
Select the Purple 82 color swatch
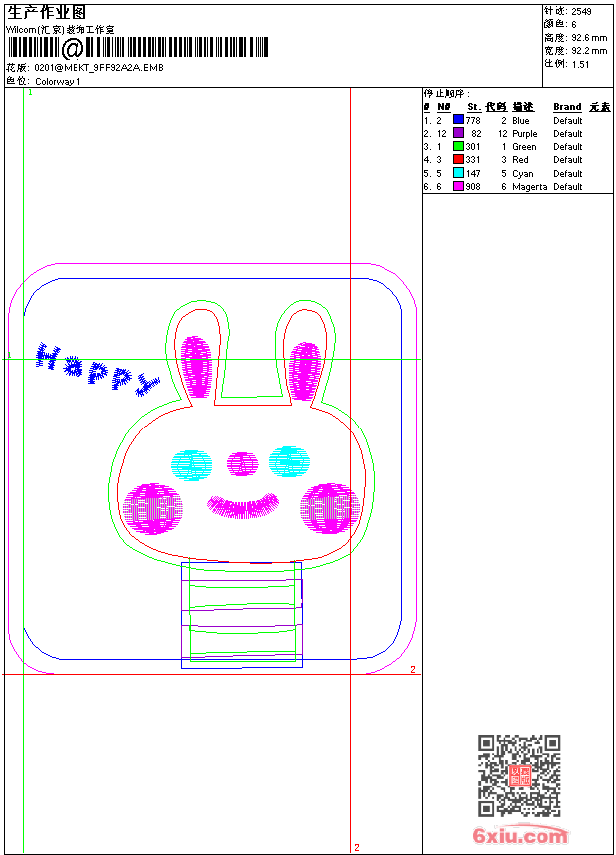click(x=458, y=133)
